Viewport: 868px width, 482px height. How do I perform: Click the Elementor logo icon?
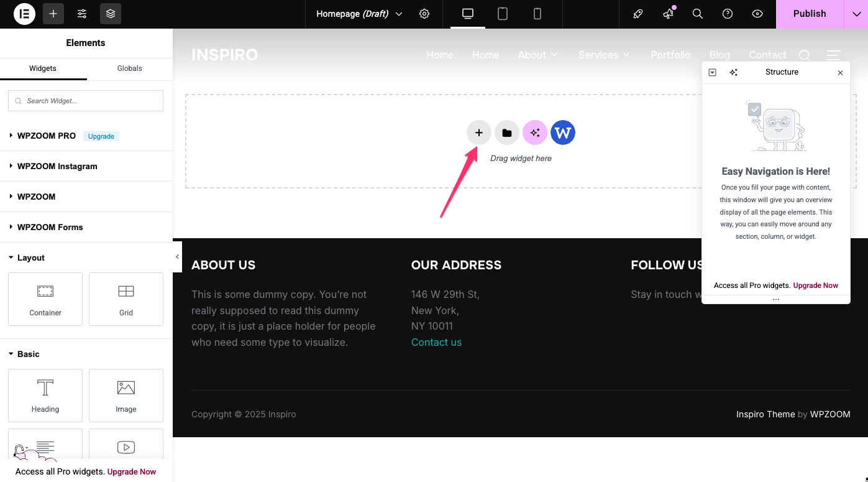(24, 14)
